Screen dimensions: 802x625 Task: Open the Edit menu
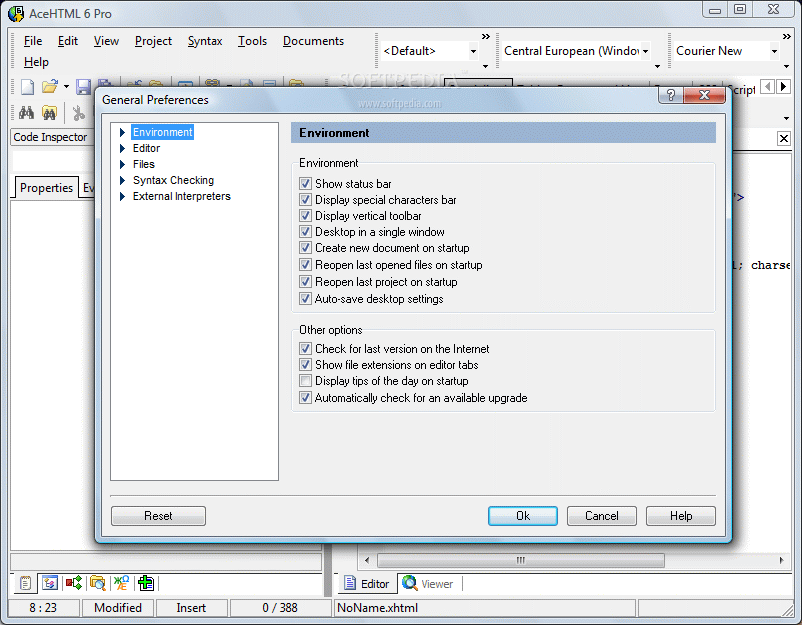coord(68,41)
